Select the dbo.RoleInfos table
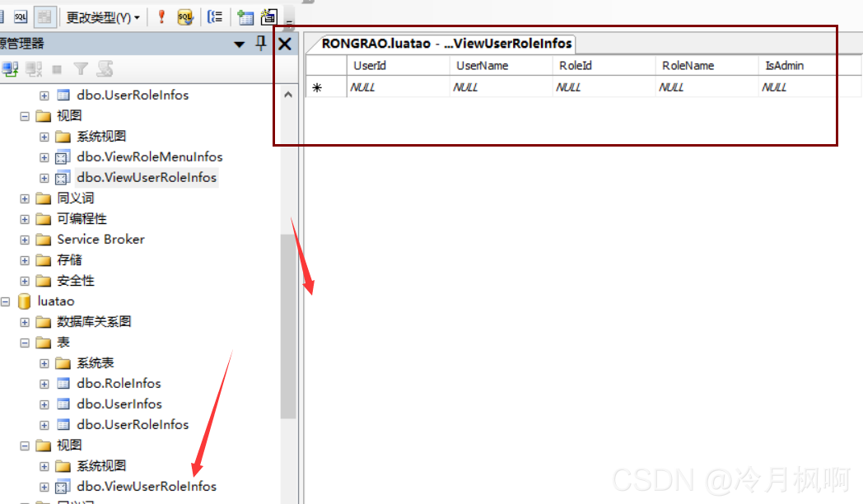This screenshot has width=863, height=504. (x=119, y=384)
